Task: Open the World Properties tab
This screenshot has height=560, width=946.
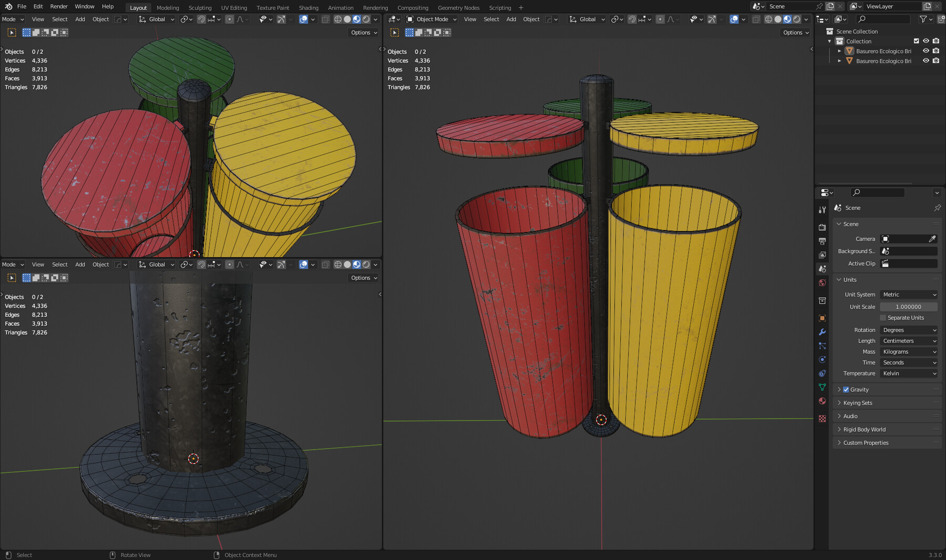Action: [822, 282]
